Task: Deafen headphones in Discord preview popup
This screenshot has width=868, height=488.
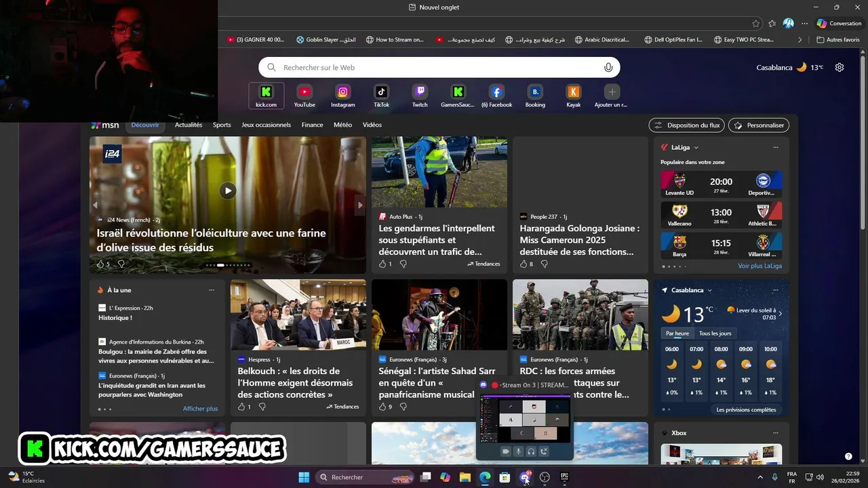Action: (531, 451)
